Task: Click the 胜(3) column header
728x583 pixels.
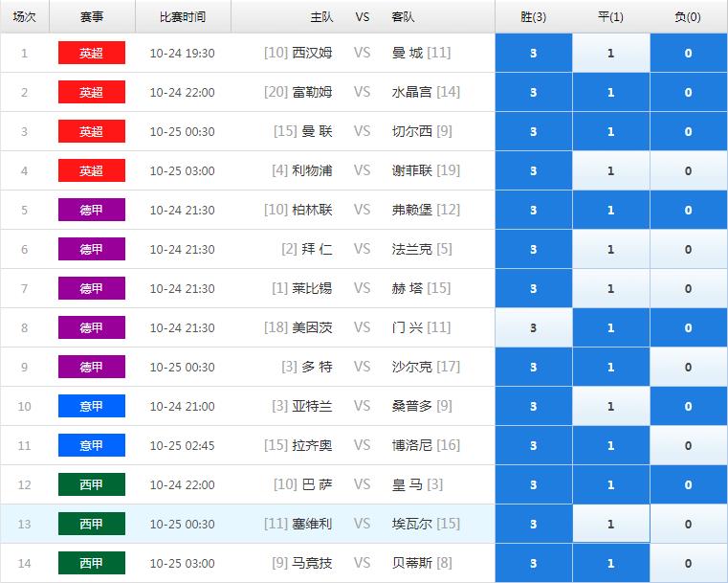Action: 534,16
